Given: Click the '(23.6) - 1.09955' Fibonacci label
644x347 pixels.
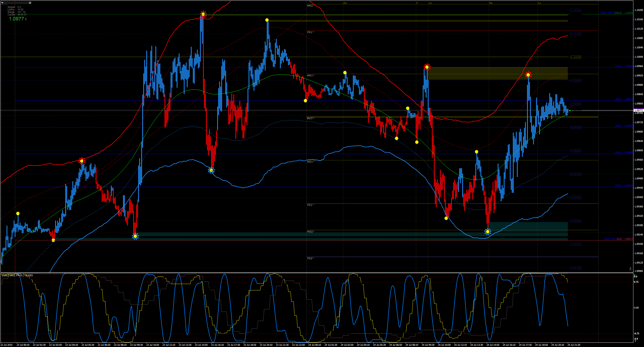Looking at the screenshot, I should [624, 66].
